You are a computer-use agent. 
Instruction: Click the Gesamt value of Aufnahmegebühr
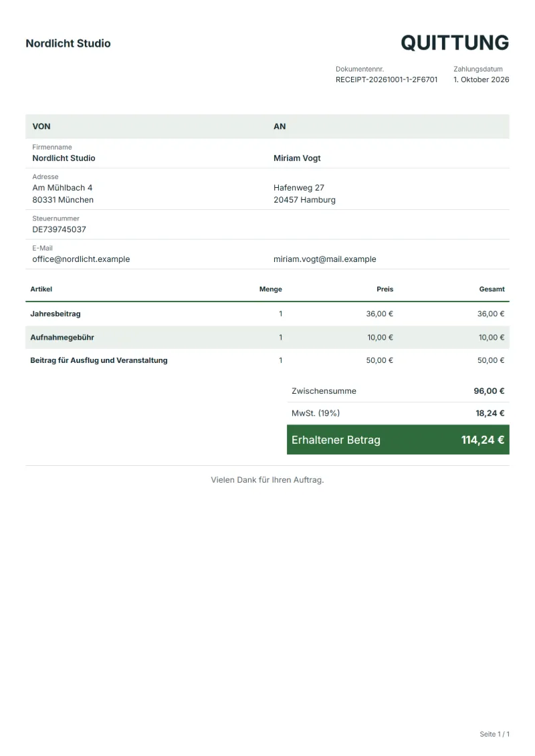pyautogui.click(x=492, y=338)
